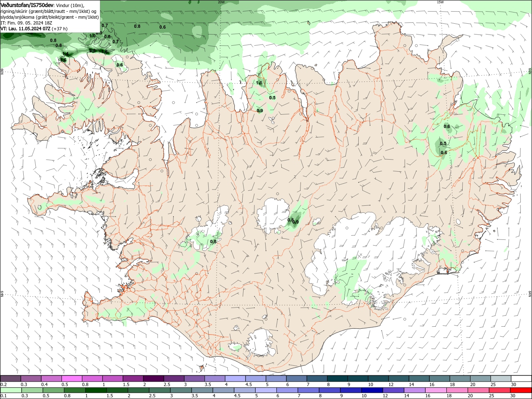Image resolution: width=532 pixels, height=399 pixels.
Task: Click the "30" label in the lower legend row
Action: coord(512,396)
